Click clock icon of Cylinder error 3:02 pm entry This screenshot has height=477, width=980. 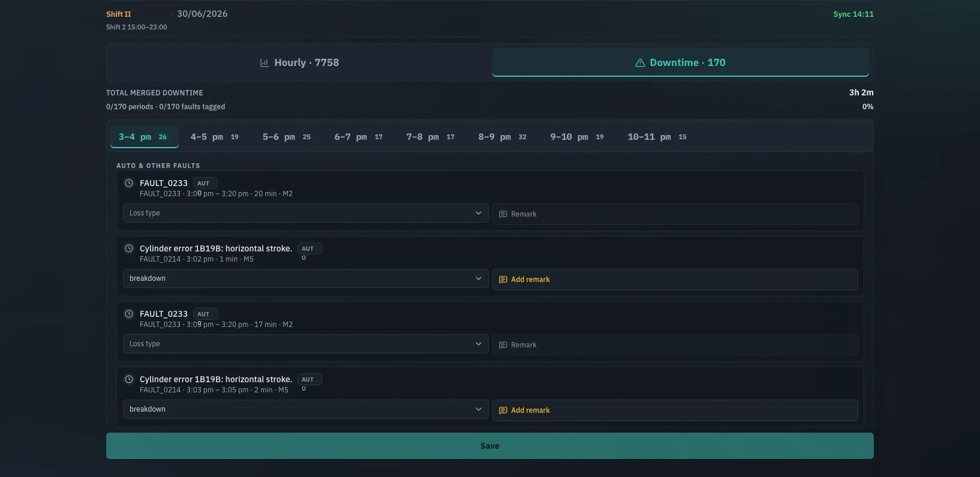point(129,248)
